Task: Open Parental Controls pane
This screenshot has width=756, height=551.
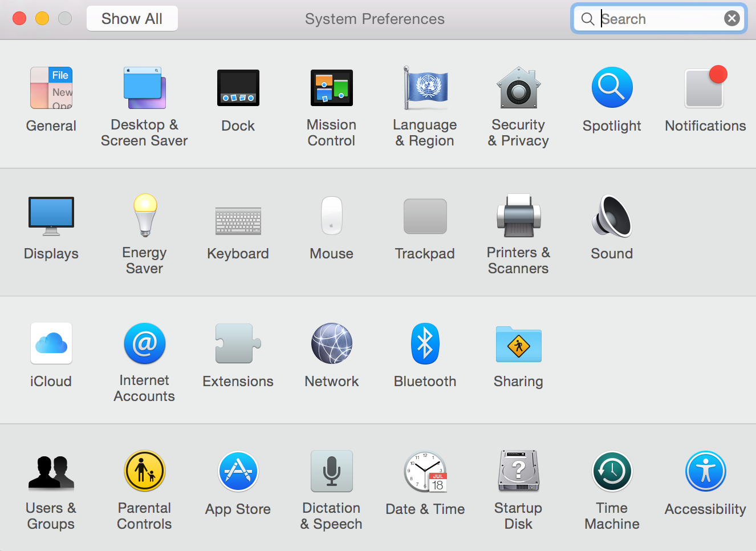Action: tap(145, 472)
